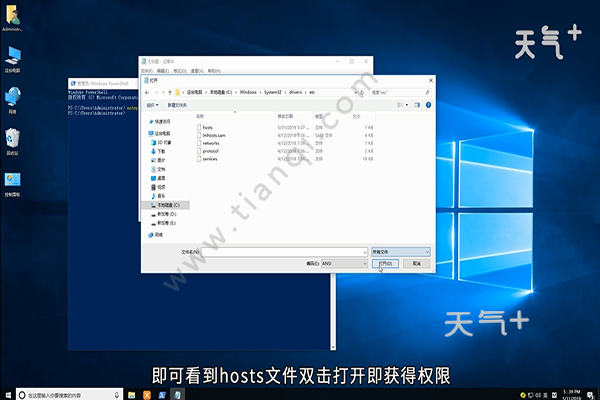Click the Notepad taskbar icon
Screen dimensions: 600x400
pyautogui.click(x=178, y=395)
